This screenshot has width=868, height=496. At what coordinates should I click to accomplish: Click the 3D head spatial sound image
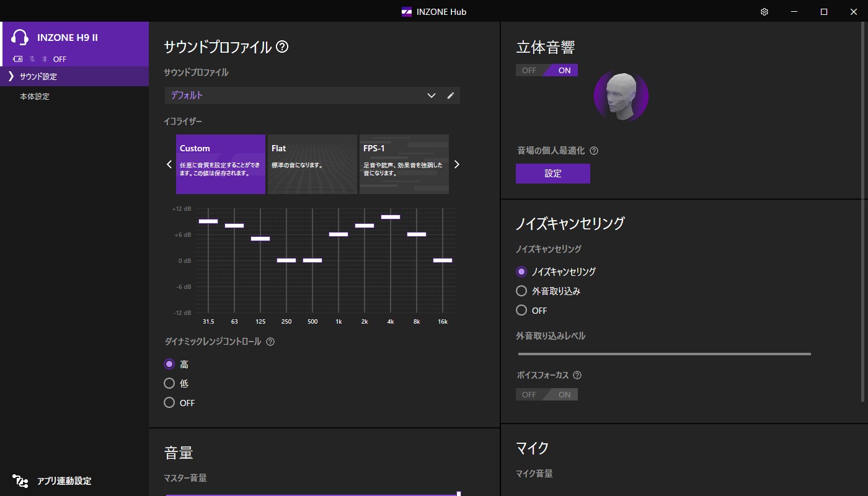point(621,95)
